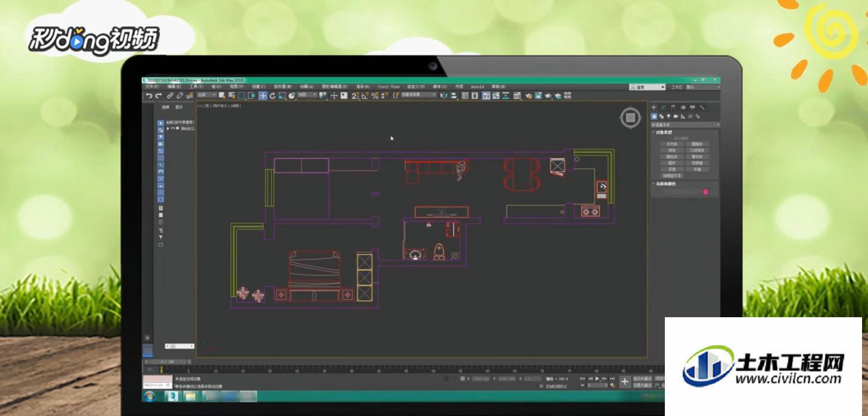Screen dimensions: 868x416
Task: Open Select by Name list icon
Action: pyautogui.click(x=232, y=96)
